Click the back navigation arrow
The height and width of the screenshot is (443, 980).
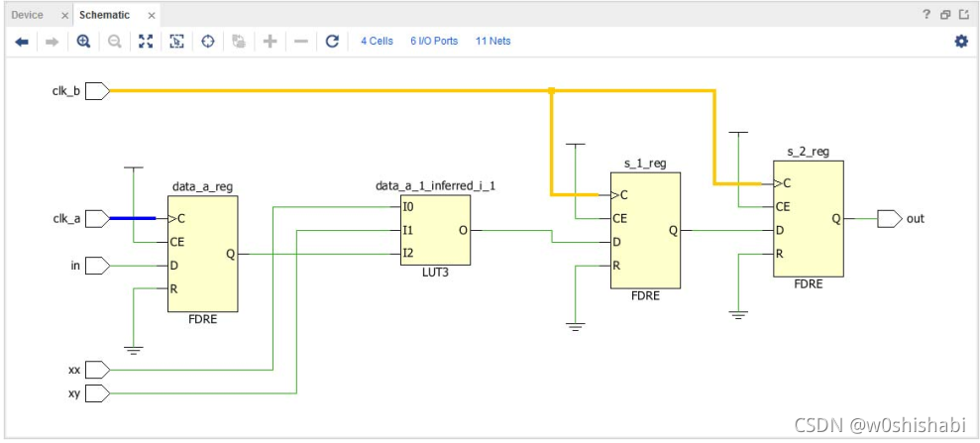click(22, 42)
